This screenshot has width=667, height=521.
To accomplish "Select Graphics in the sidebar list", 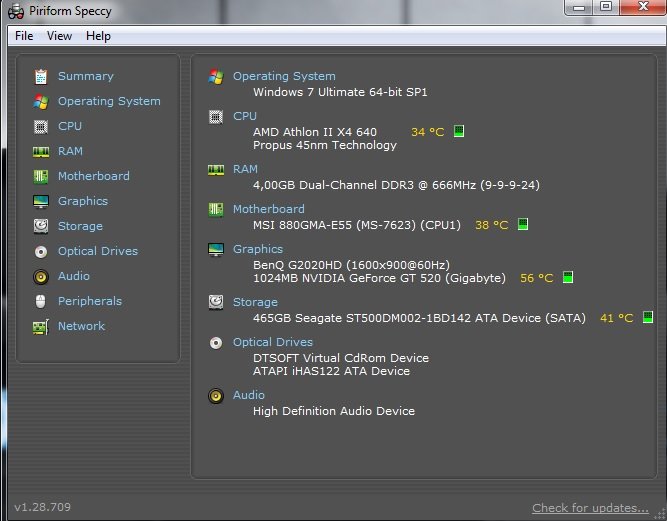I will point(82,201).
